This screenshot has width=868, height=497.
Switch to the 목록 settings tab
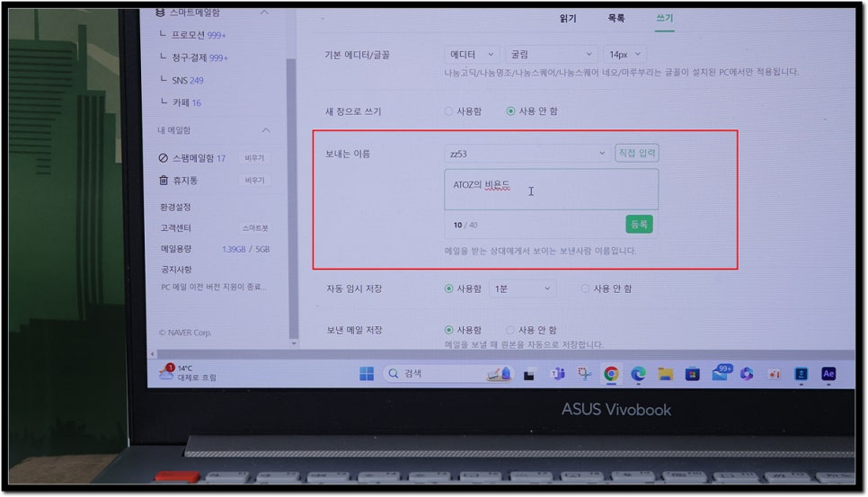point(616,18)
